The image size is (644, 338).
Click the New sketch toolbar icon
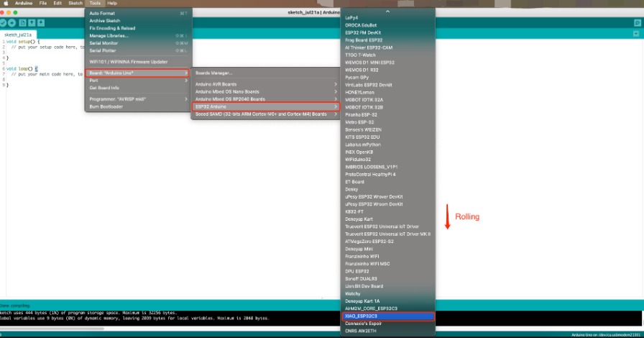pyautogui.click(x=22, y=23)
